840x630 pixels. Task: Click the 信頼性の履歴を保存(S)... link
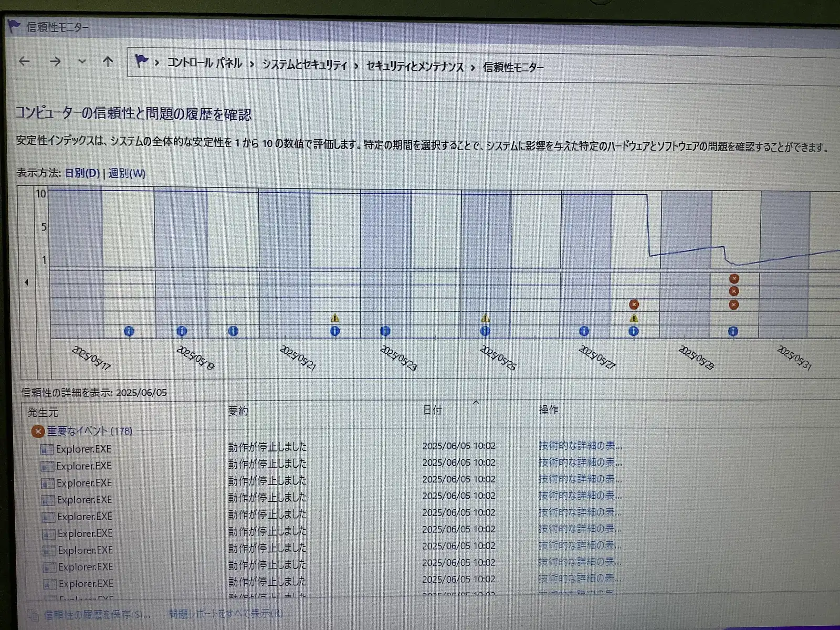tap(97, 614)
